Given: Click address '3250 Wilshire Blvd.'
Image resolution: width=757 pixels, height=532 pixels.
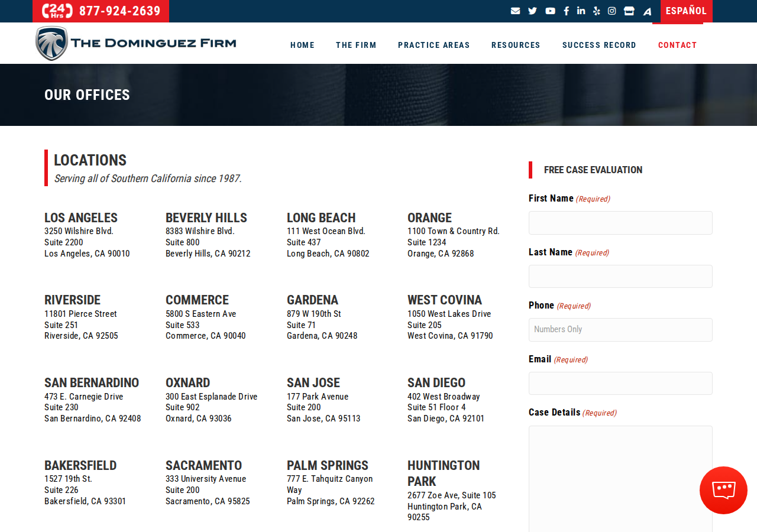Looking at the screenshot, I should pos(79,231).
